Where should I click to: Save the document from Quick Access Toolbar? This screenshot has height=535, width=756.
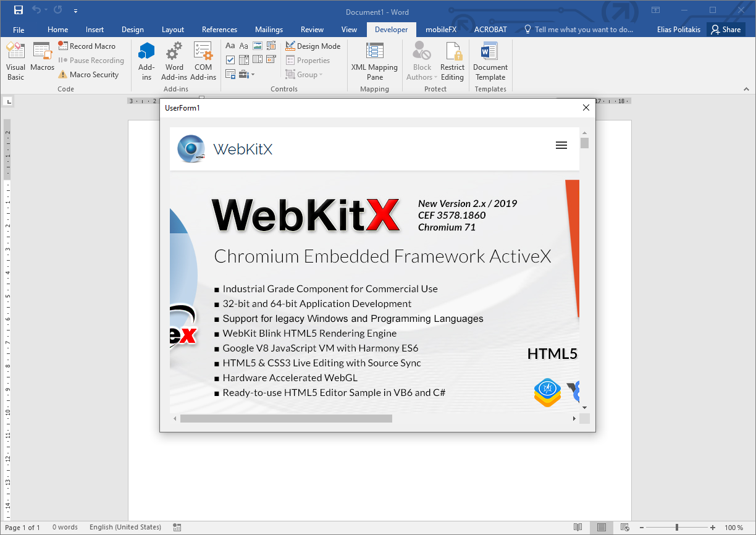coord(18,10)
